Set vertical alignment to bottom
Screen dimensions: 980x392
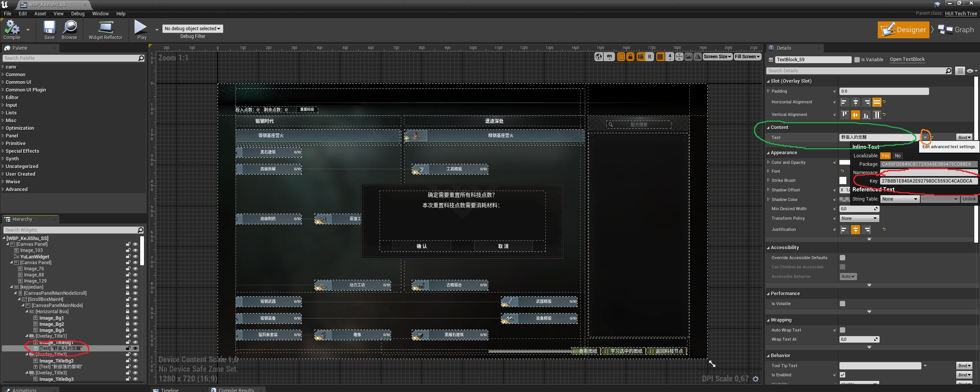866,114
